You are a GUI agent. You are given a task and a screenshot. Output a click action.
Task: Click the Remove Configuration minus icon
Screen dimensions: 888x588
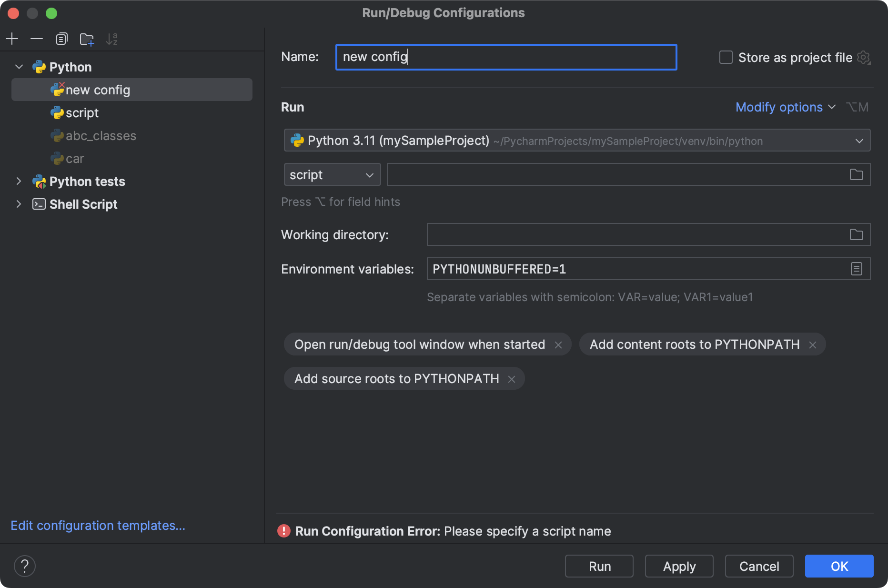37,39
